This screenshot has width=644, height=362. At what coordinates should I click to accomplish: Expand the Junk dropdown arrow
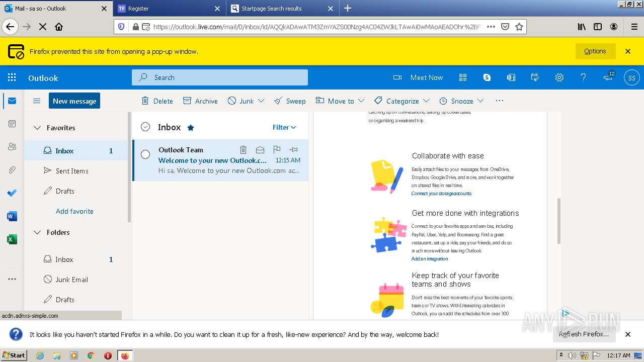point(261,101)
